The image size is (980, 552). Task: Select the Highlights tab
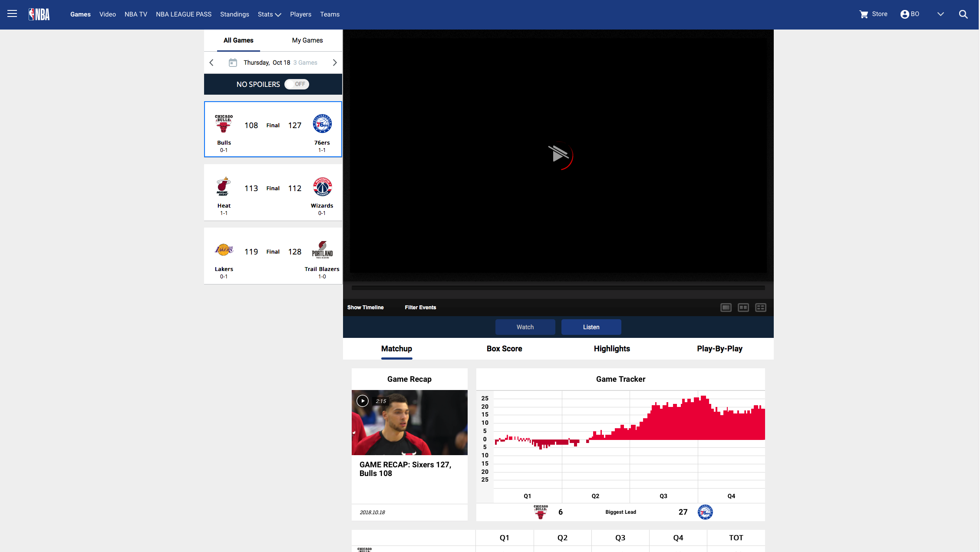click(x=612, y=349)
